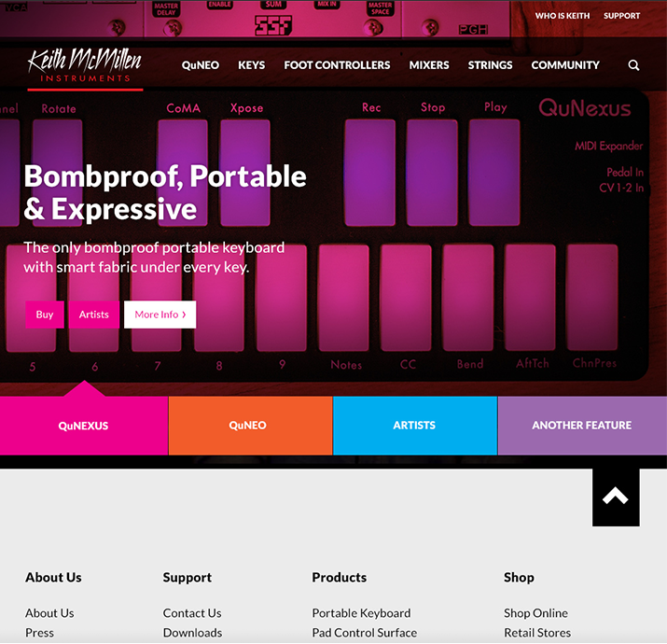
Task: Click More Info button with chevron
Action: 160,315
